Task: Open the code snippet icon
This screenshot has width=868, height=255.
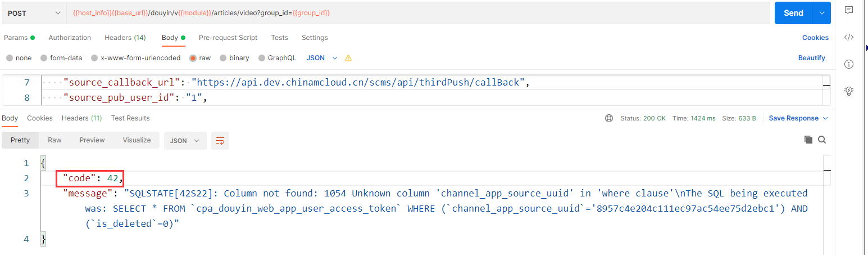Action: coord(849,37)
